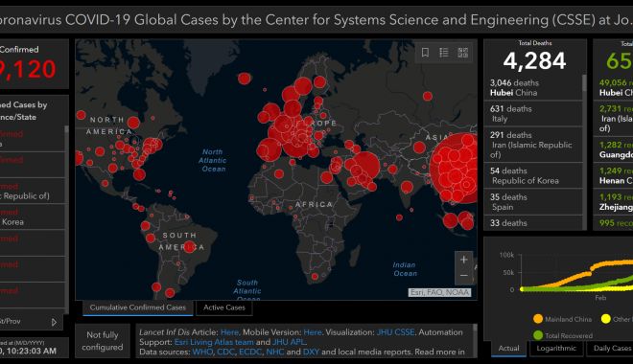Select the Logarithmic chart tab
Screen dimensions: 633x364
[x=556, y=349]
